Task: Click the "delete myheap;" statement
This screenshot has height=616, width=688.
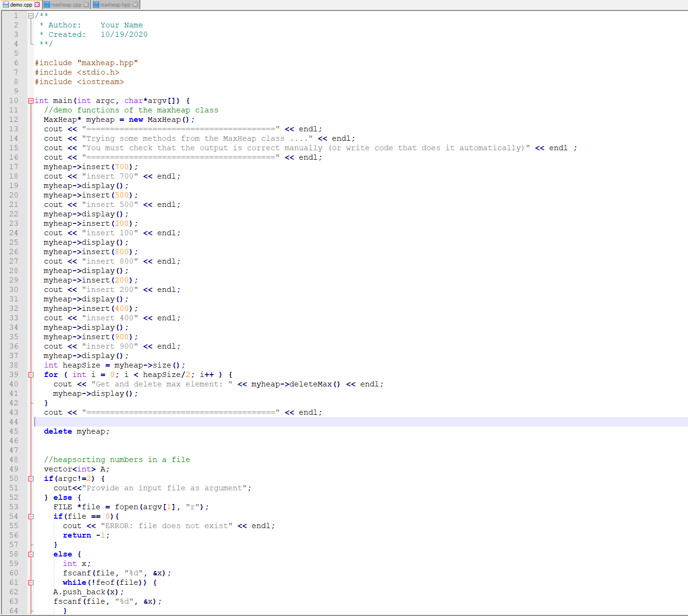Action: (x=77, y=431)
